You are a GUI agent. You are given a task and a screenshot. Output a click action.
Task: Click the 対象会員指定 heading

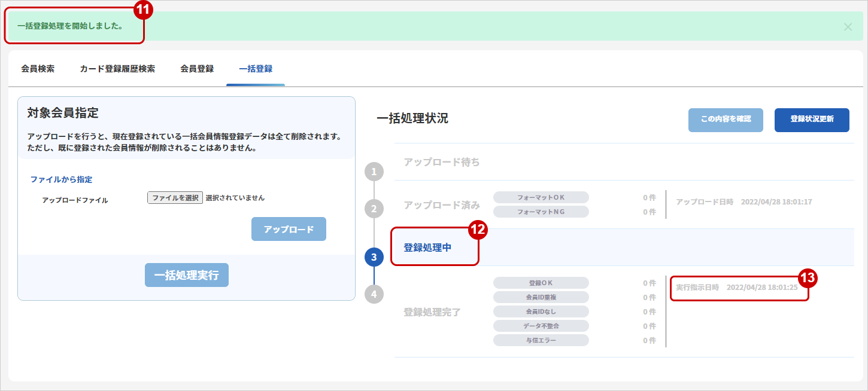(63, 112)
